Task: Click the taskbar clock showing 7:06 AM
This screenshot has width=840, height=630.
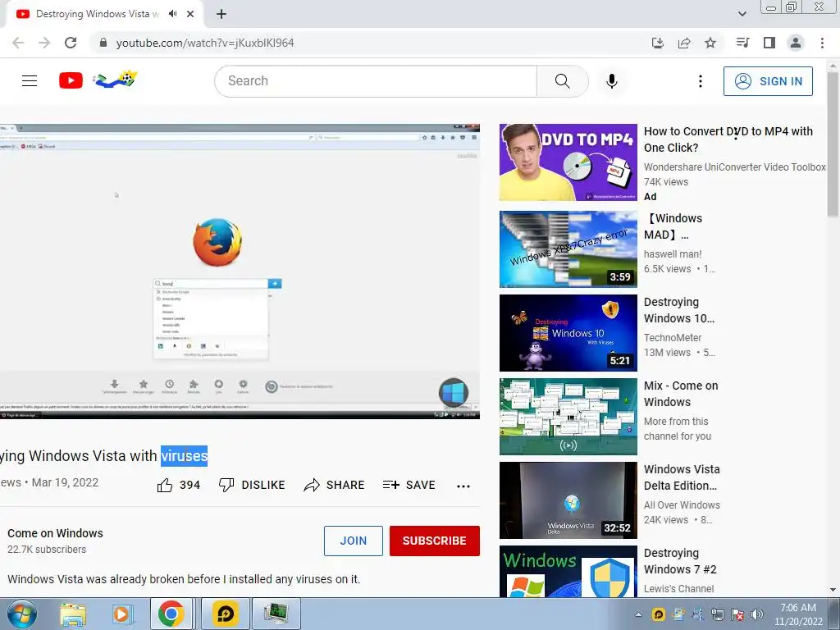Action: point(798,614)
